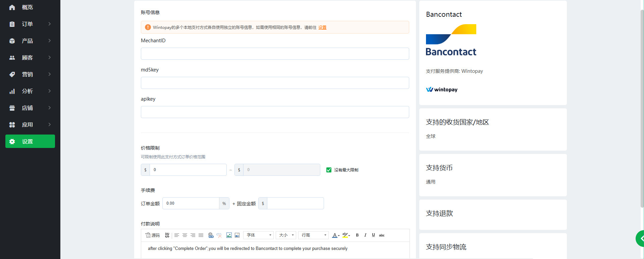
Task: Toggle bold formatting in the editor
Action: point(357,235)
